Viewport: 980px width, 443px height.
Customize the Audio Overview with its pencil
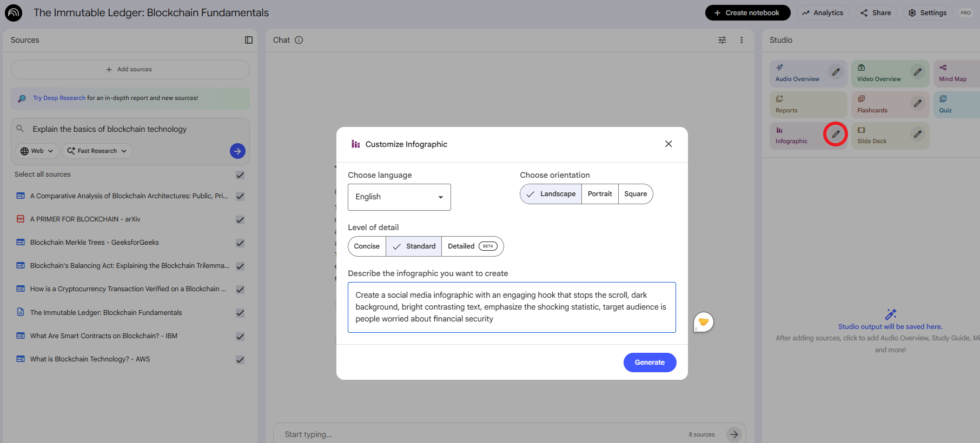coord(836,72)
